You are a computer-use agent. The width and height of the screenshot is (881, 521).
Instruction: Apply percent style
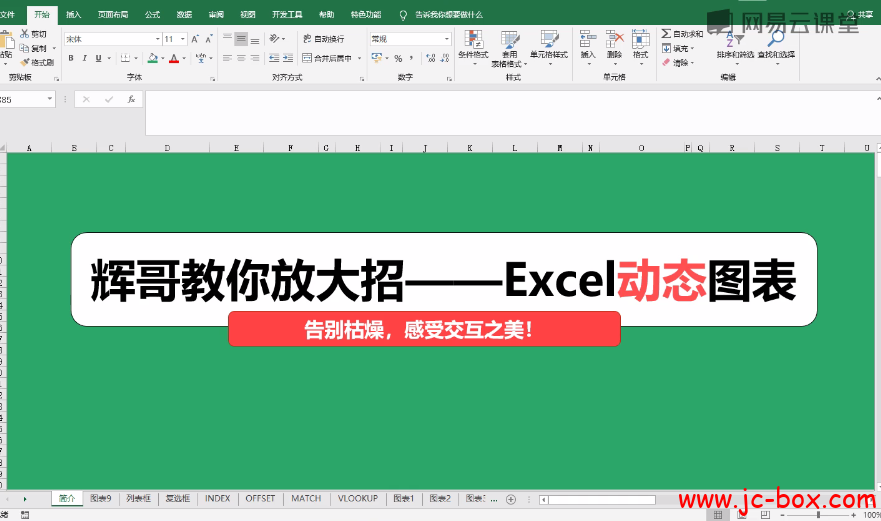click(x=398, y=58)
